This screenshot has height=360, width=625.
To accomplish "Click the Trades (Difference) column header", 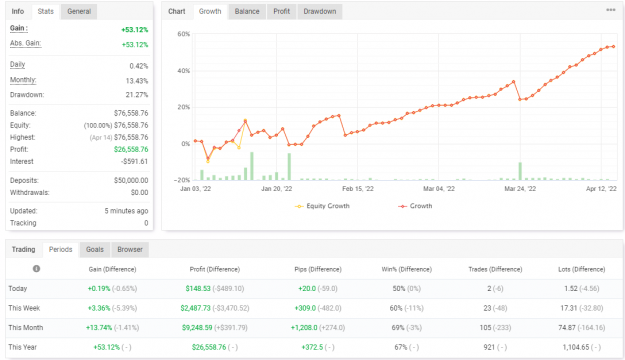I will coord(495,270).
